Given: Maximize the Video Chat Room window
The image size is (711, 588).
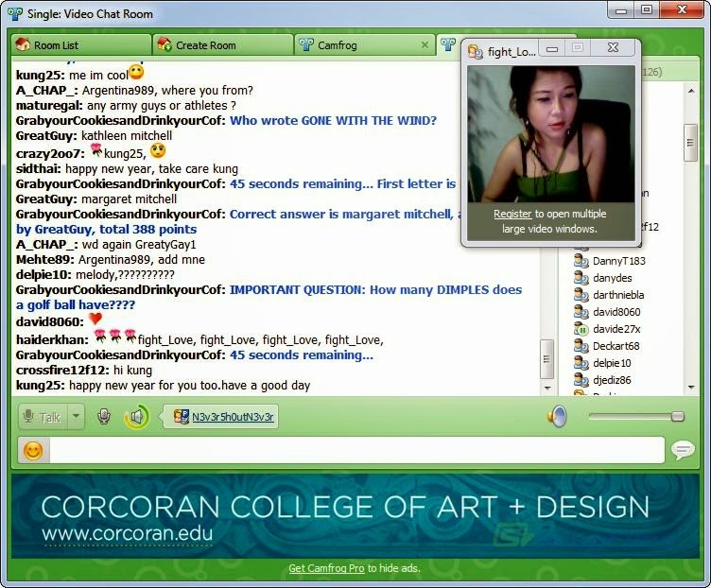Looking at the screenshot, I should coord(647,10).
